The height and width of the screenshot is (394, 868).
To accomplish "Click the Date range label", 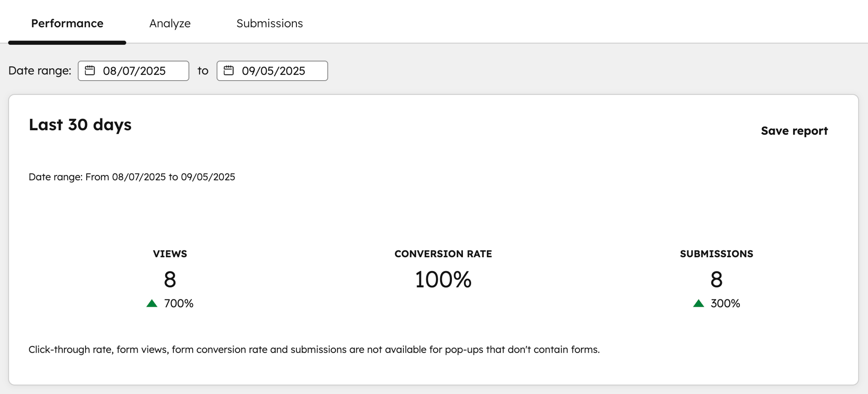I will [40, 70].
